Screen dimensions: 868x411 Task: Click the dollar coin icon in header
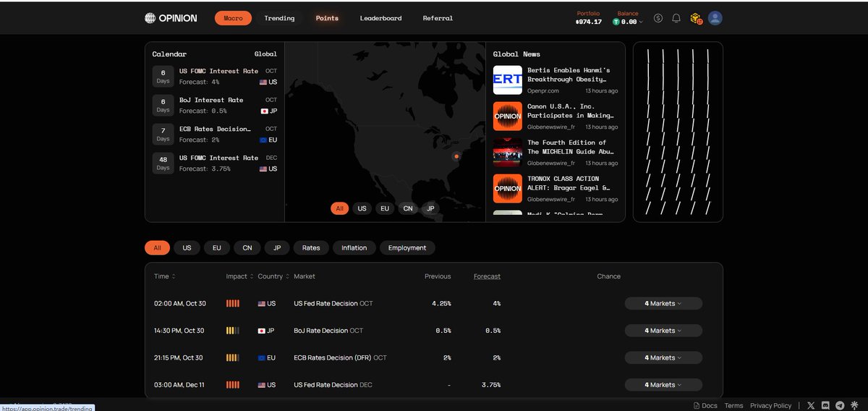coord(658,18)
